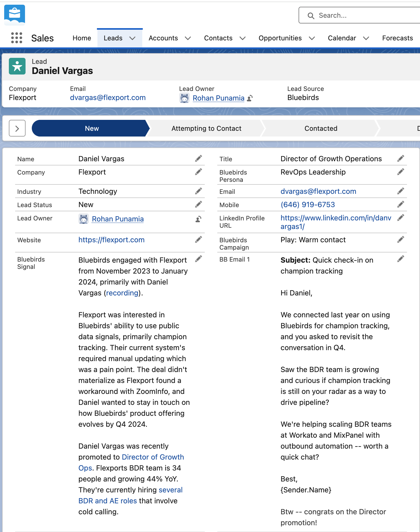Expand the path details chevron button
Image resolution: width=420 pixels, height=532 pixels.
coord(17,128)
